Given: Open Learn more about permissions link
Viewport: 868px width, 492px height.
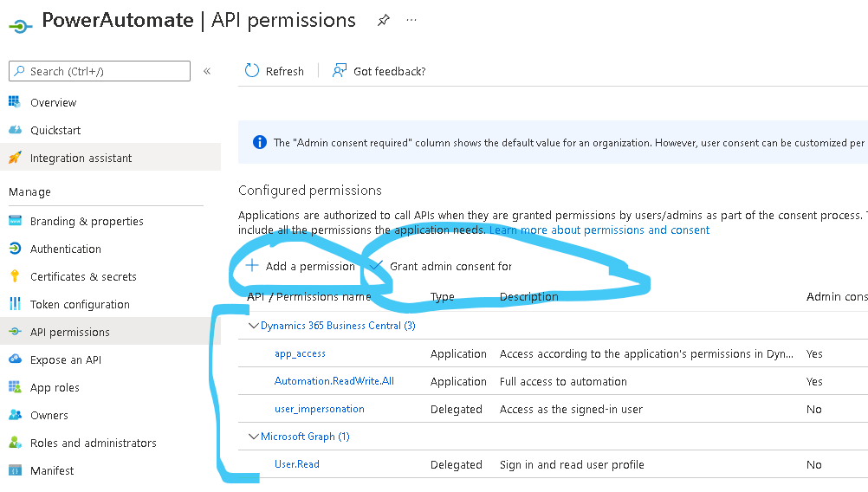Looking at the screenshot, I should coord(599,230).
